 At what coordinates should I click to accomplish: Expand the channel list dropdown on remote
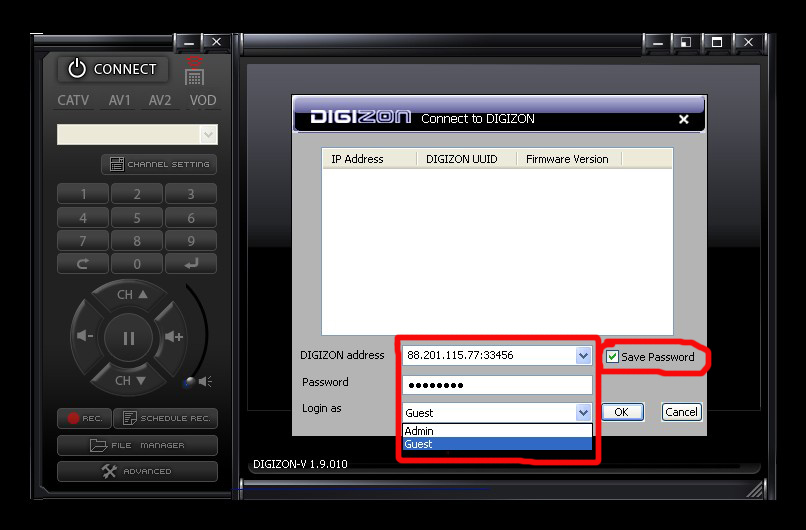click(x=208, y=135)
